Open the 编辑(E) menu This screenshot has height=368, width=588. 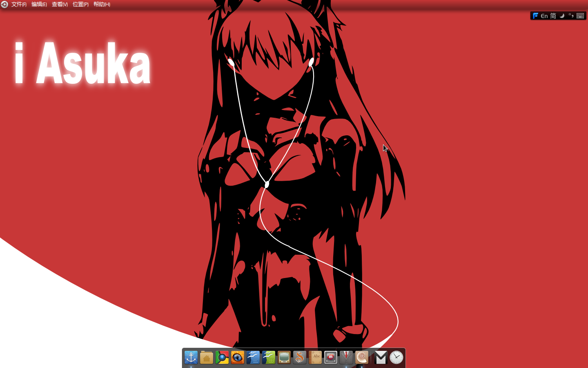click(x=39, y=4)
